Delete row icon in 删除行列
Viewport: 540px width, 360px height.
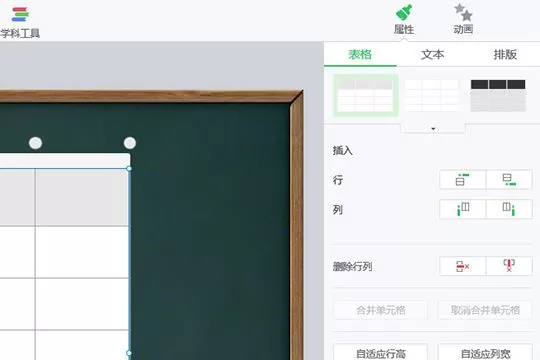[x=463, y=266]
